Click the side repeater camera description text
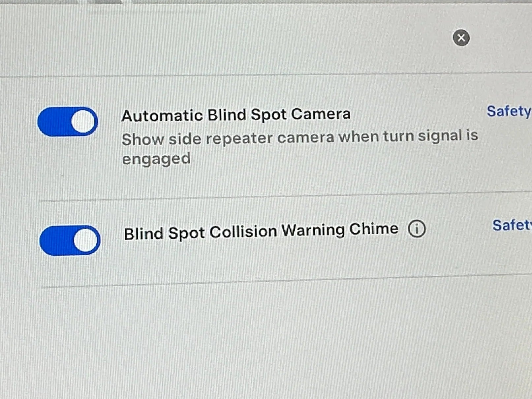Viewport: 532px width, 399px height. pyautogui.click(x=299, y=147)
